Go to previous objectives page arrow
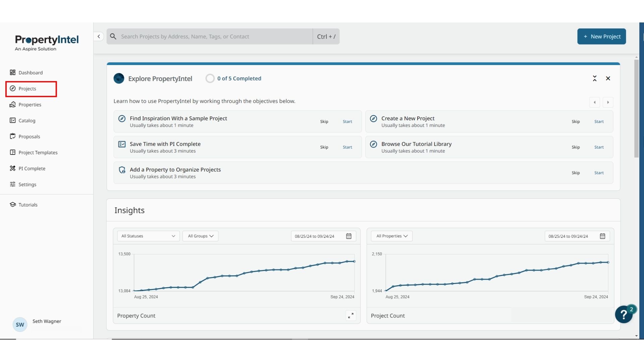 point(594,102)
